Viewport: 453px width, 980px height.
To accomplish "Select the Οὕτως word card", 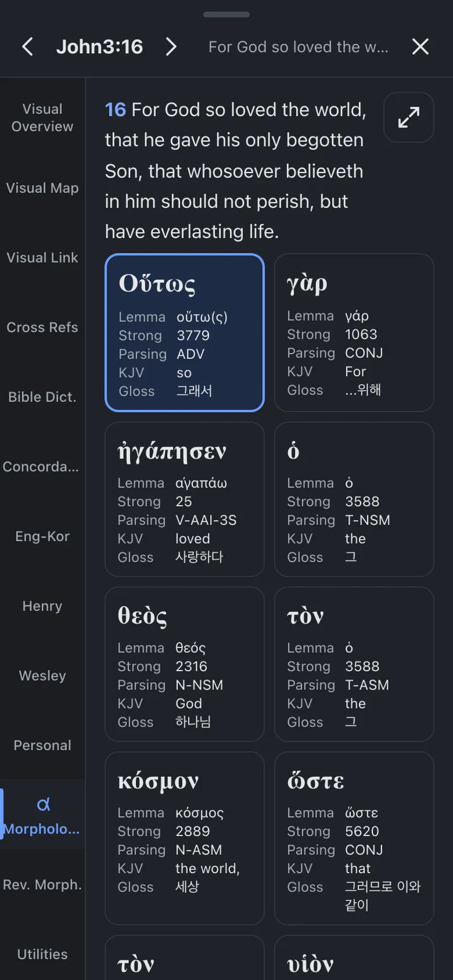I will [x=185, y=333].
